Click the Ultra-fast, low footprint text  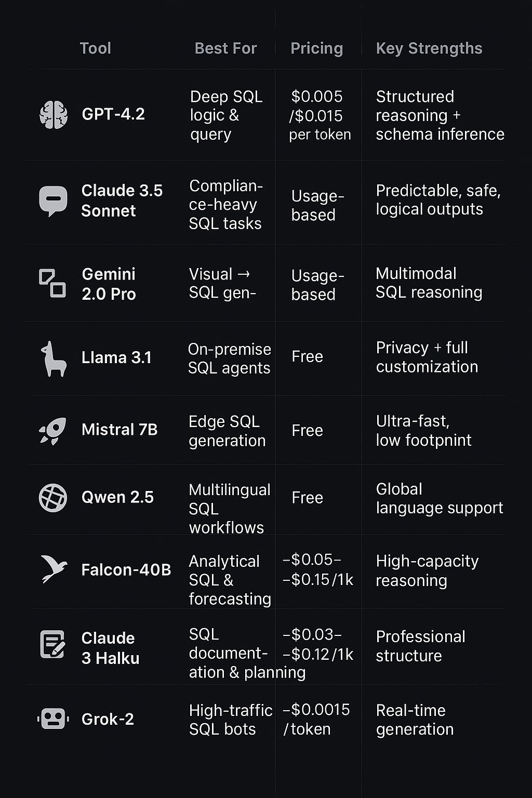point(423,431)
